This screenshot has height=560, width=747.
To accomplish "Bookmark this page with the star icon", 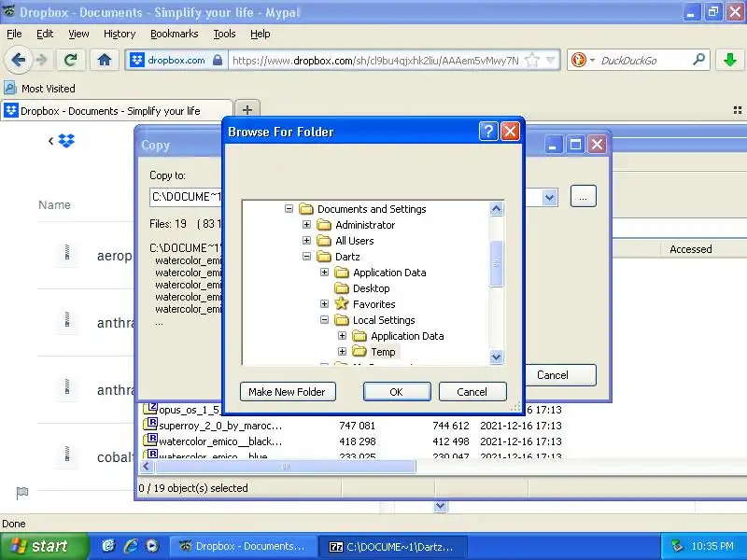I will click(531, 60).
